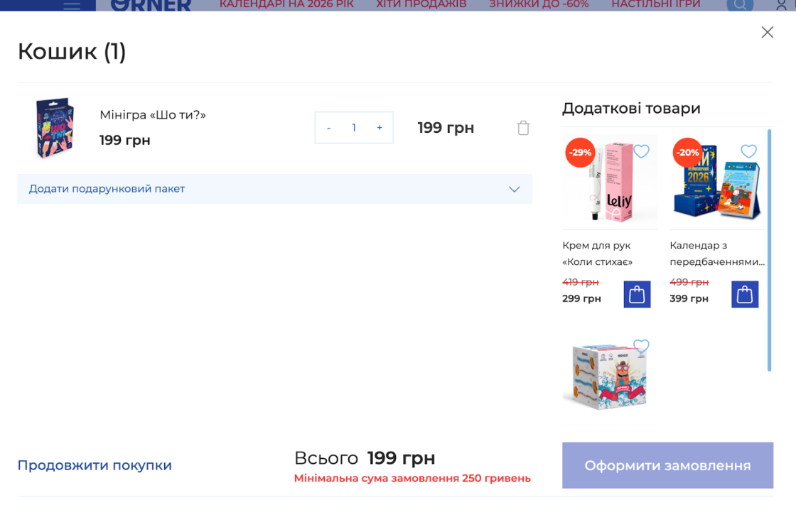
Task: Click the additional products scrollbar
Action: pos(770,250)
